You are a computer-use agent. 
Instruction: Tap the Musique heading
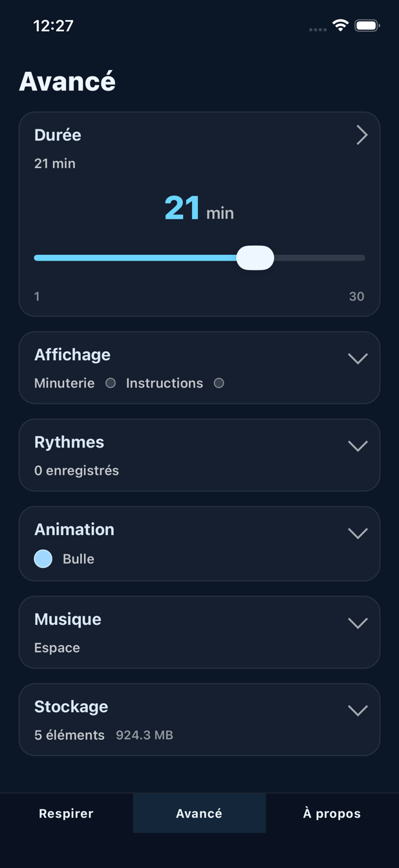pyautogui.click(x=68, y=619)
